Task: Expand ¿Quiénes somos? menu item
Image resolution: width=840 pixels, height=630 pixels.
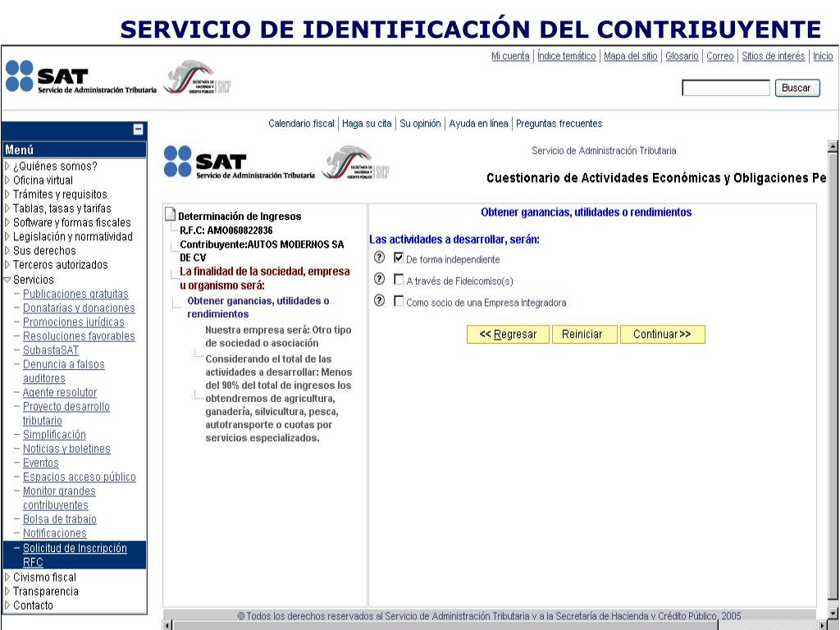Action: pos(7,166)
